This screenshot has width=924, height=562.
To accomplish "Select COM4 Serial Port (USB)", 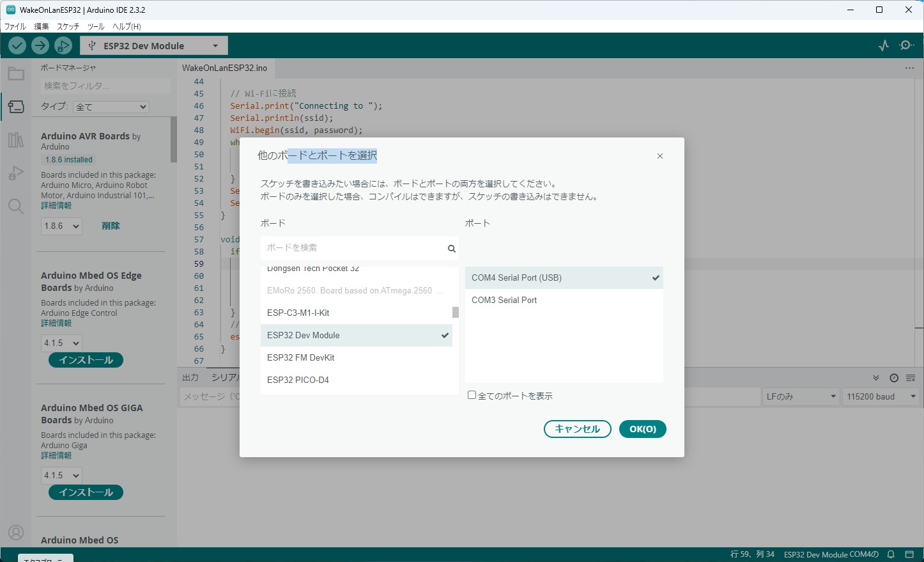I will tap(564, 277).
